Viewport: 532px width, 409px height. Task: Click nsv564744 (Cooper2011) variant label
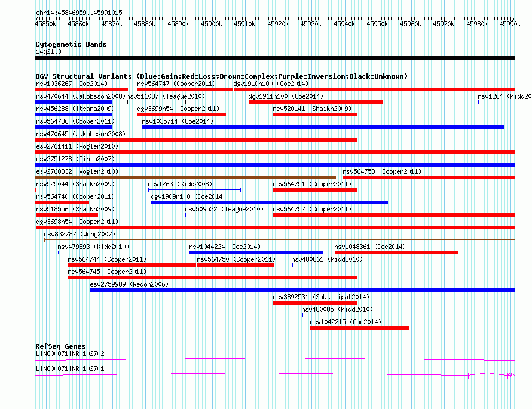(107, 259)
